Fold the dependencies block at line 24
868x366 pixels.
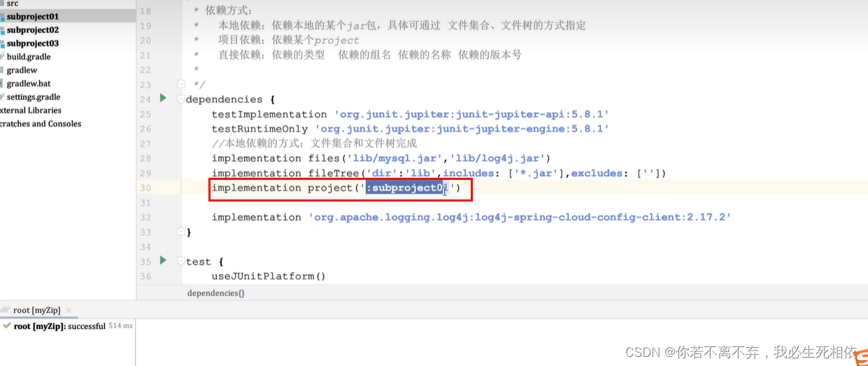[x=181, y=99]
